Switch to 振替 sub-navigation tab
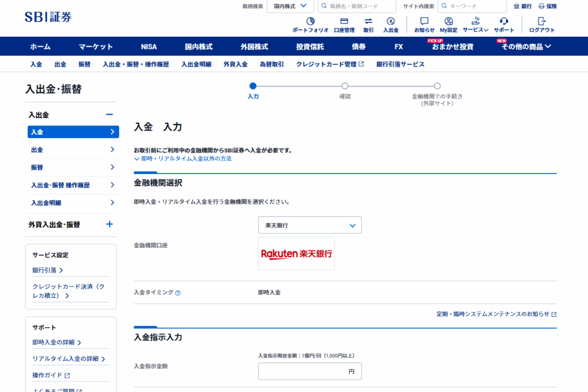This screenshot has height=392, width=588. click(x=84, y=64)
